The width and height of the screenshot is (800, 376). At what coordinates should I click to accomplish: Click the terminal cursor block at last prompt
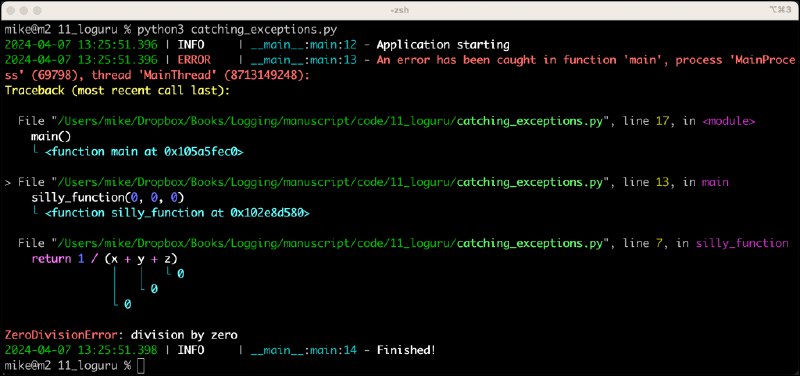141,366
